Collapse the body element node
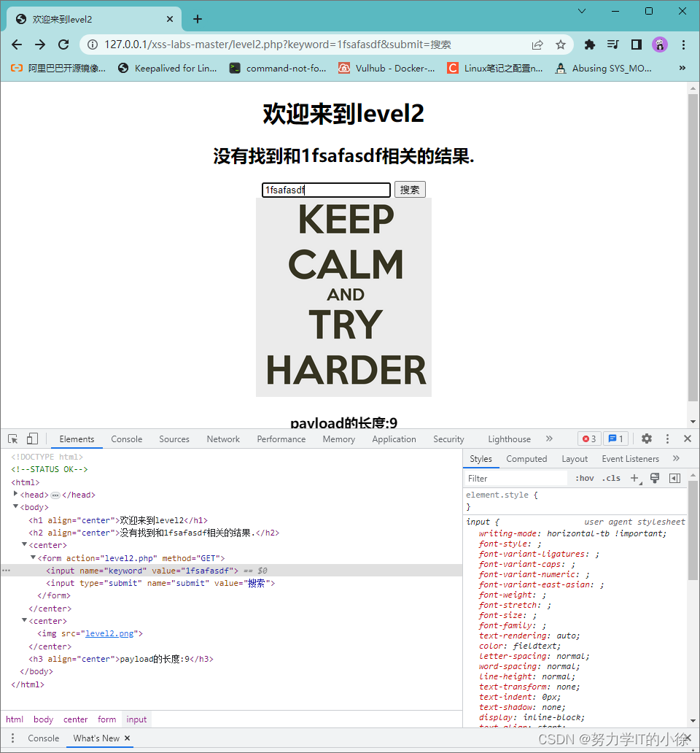 point(15,506)
